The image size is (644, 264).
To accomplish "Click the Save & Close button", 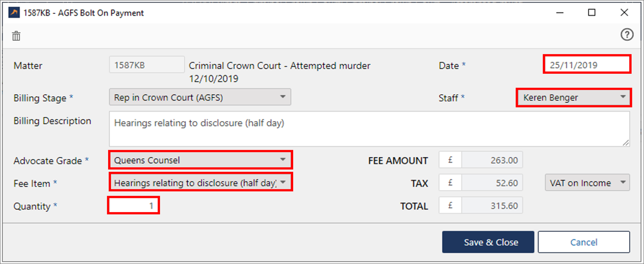I will (x=488, y=242).
